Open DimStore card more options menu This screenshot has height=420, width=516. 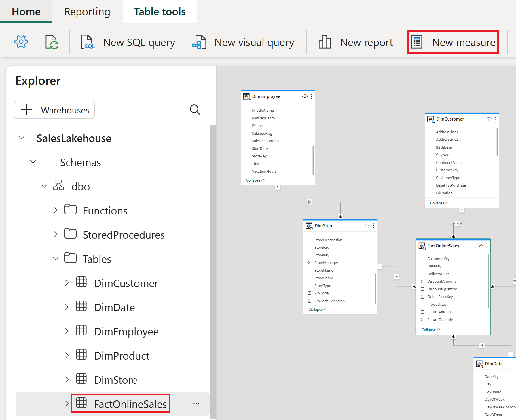[374, 226]
